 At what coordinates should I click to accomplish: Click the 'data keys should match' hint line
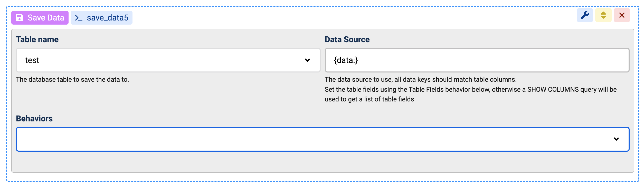click(420, 79)
